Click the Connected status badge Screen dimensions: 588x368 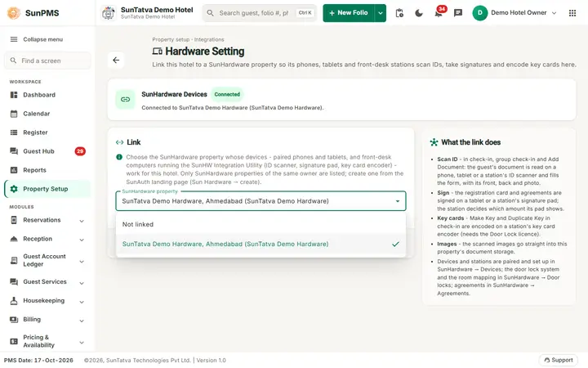pyautogui.click(x=227, y=94)
